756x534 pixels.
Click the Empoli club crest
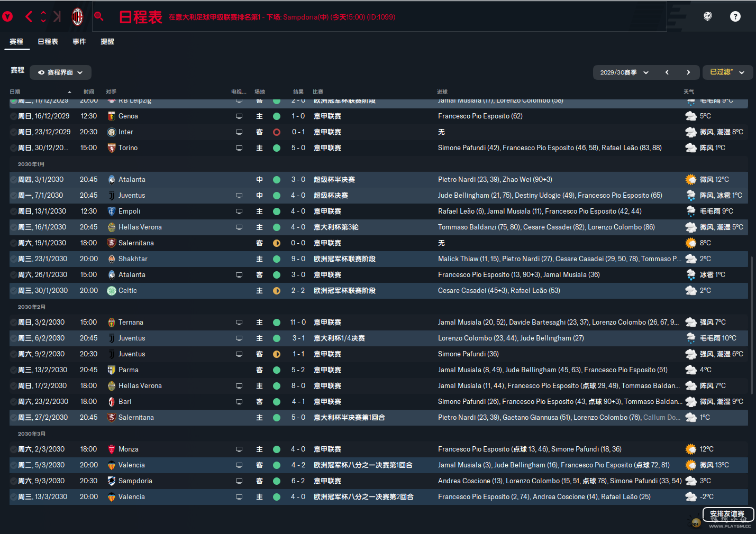pyautogui.click(x=112, y=211)
